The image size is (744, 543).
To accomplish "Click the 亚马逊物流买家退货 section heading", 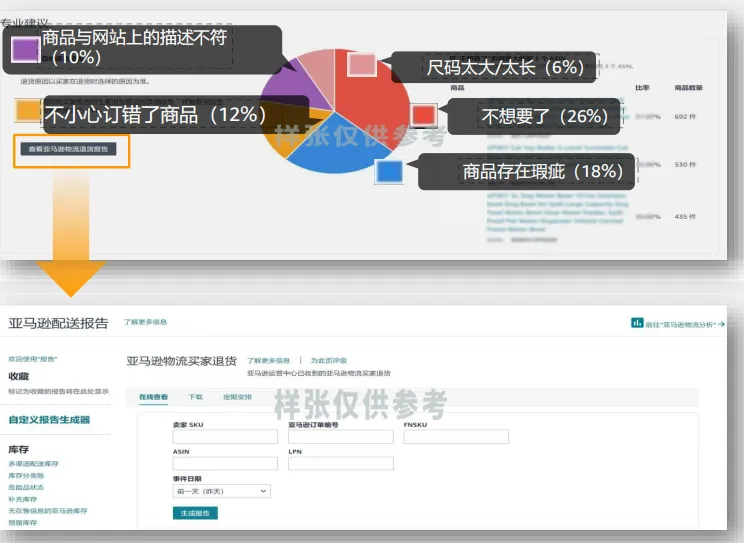I will point(181,361).
